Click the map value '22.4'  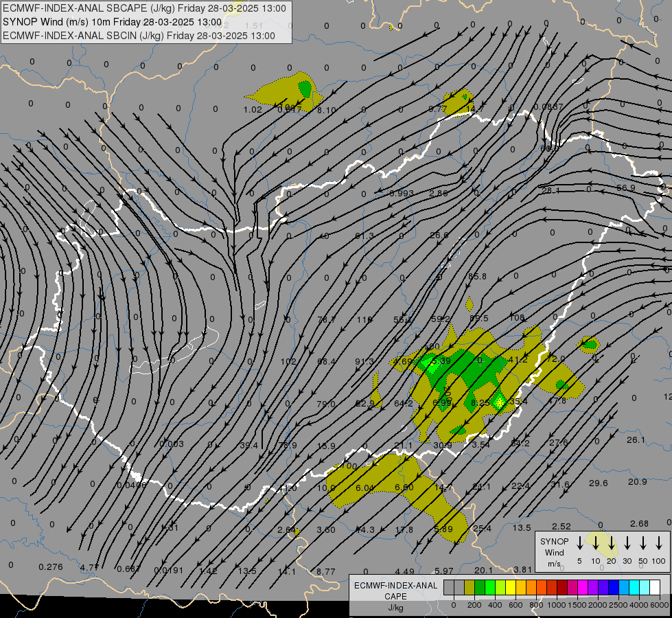[521, 486]
